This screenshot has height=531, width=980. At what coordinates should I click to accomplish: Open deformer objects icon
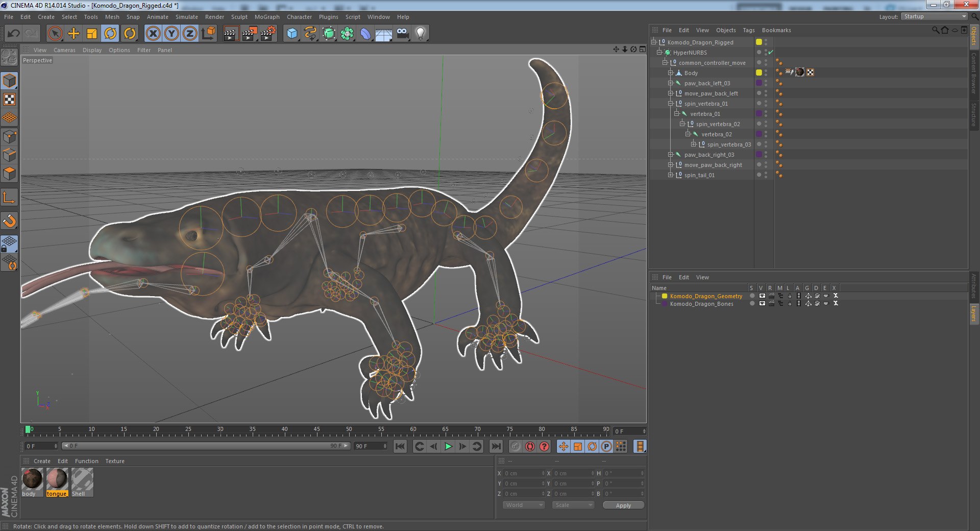click(365, 34)
